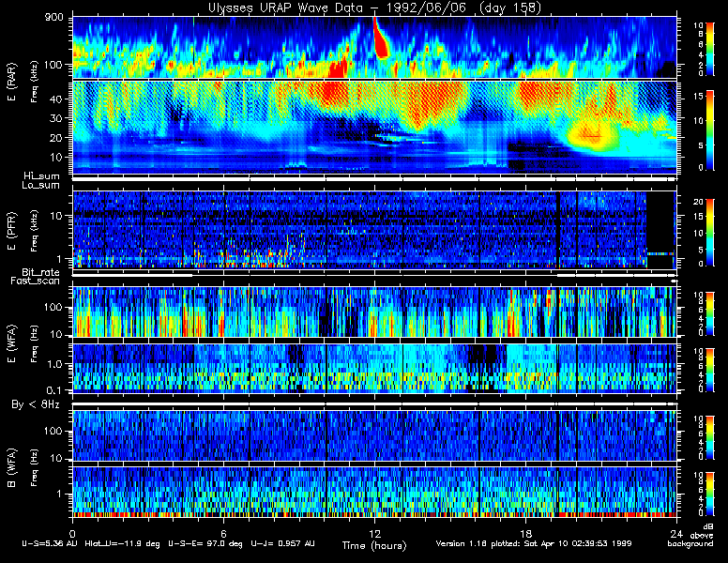Click the E (PFR) axis label

tap(11, 231)
